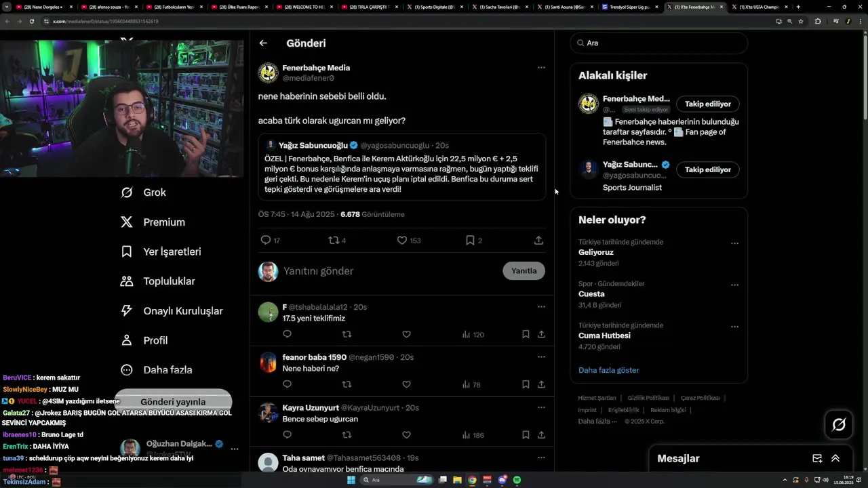Switch to Trendyol Süper Lig browser tab

point(629,7)
